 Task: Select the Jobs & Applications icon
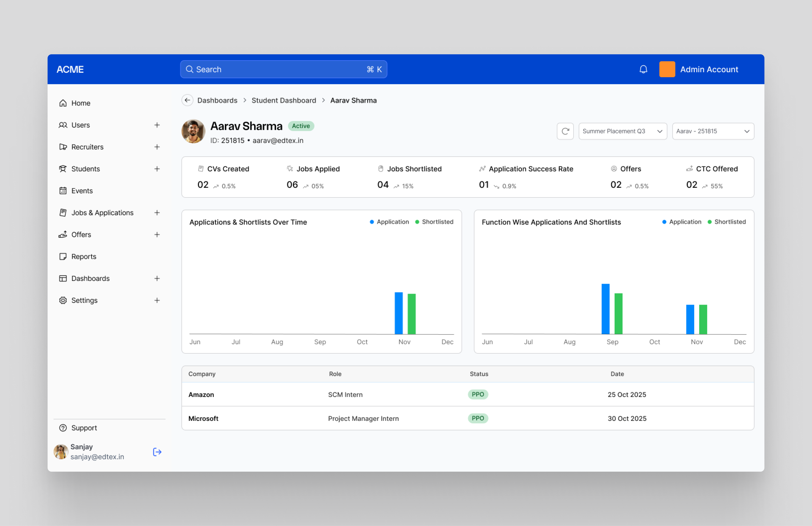pos(63,212)
